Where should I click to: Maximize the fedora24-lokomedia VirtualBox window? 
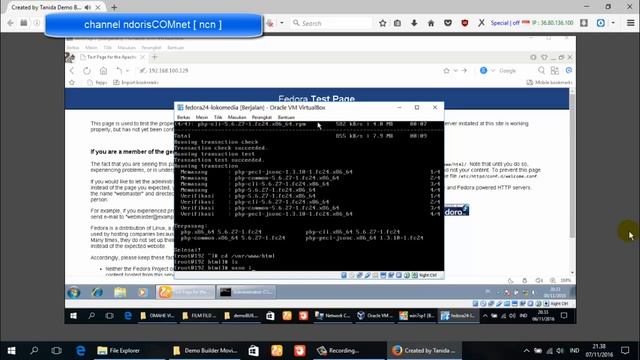417,107
